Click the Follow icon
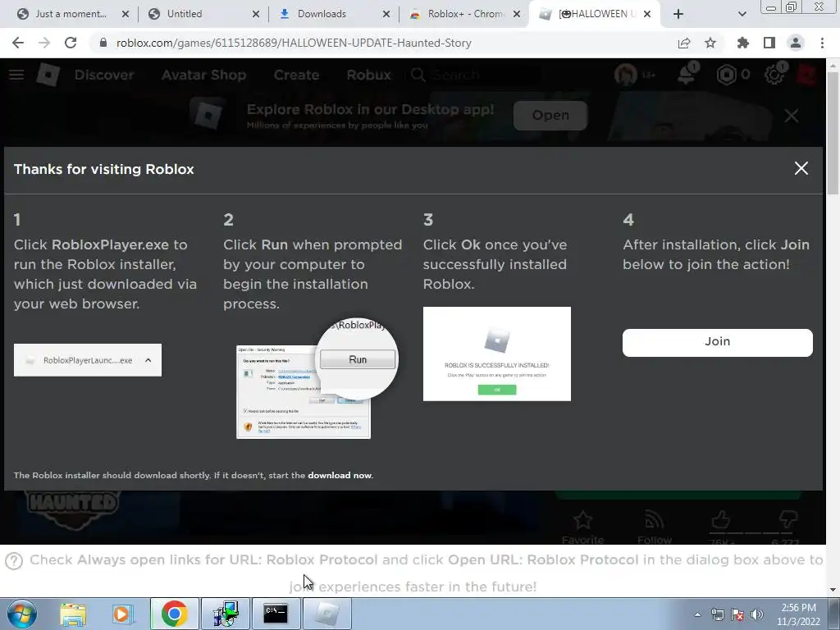The image size is (840, 630). (x=654, y=520)
